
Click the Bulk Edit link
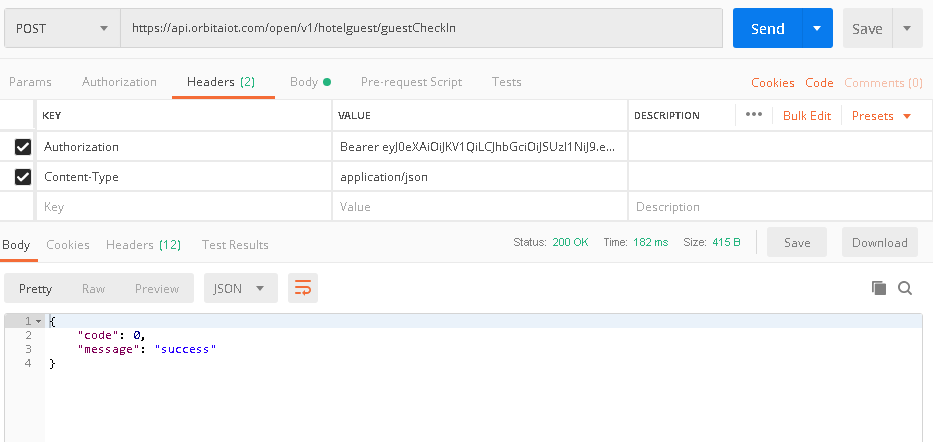806,116
